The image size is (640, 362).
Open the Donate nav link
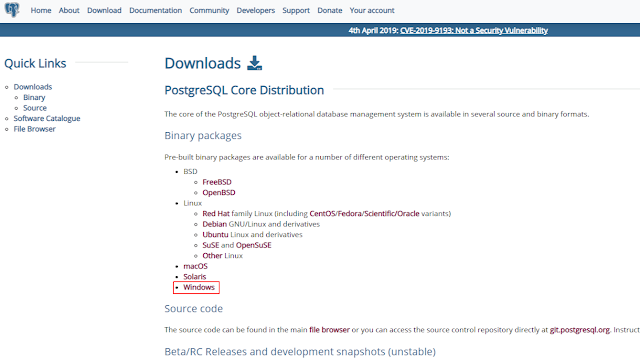[330, 10]
